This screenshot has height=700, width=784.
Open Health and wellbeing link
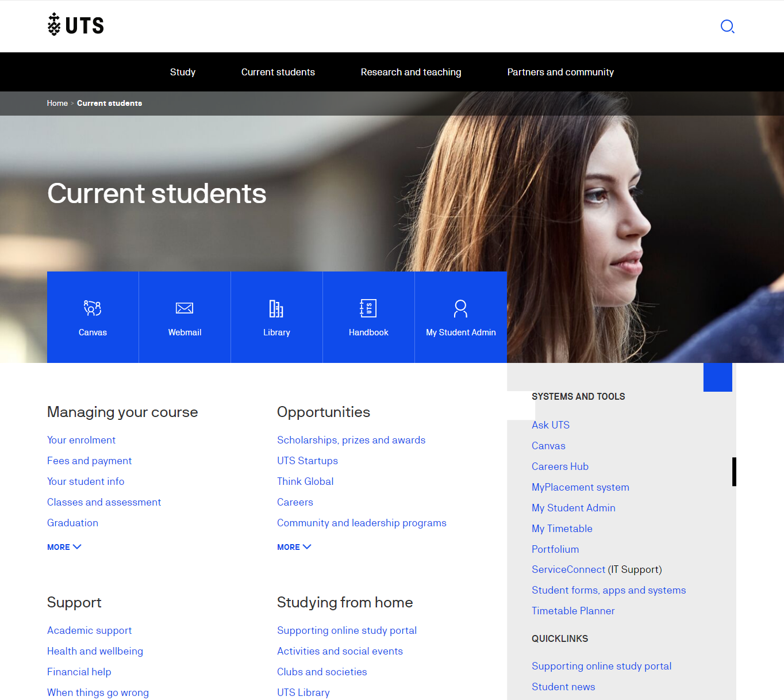click(95, 651)
